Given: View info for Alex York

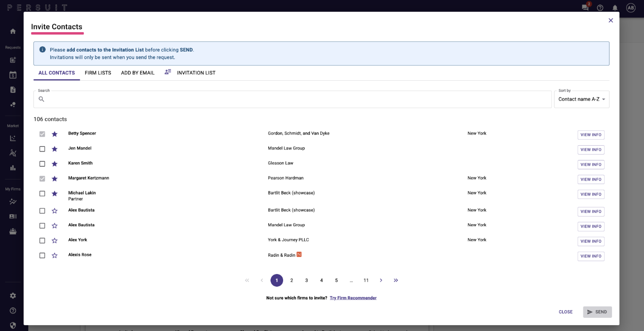Looking at the screenshot, I should point(591,241).
